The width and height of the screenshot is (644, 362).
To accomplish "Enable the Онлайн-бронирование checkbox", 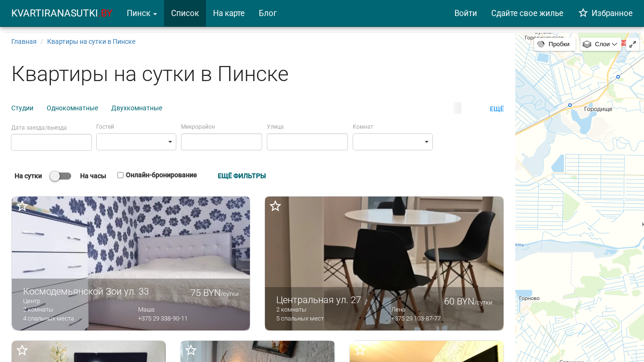I will 120,175.
